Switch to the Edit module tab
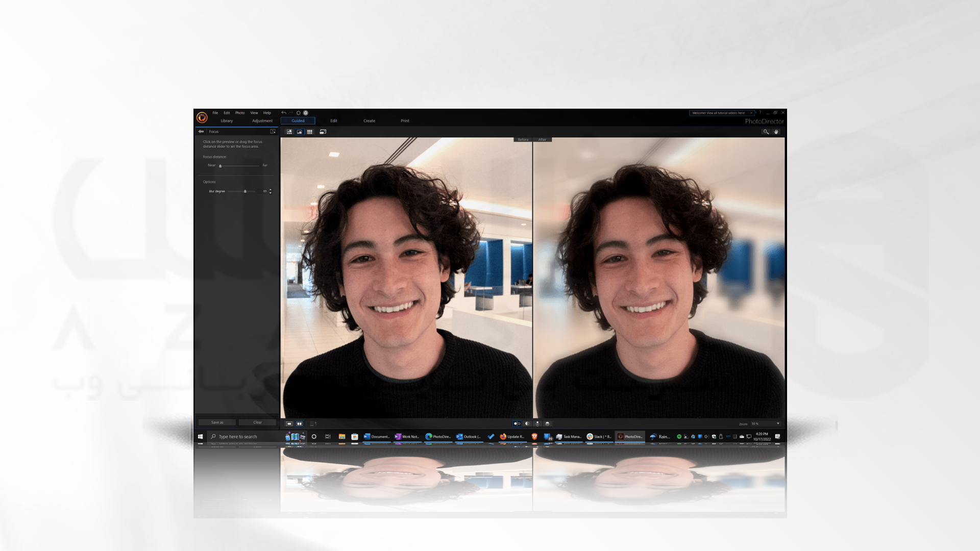This screenshot has height=551, width=980. click(x=334, y=121)
